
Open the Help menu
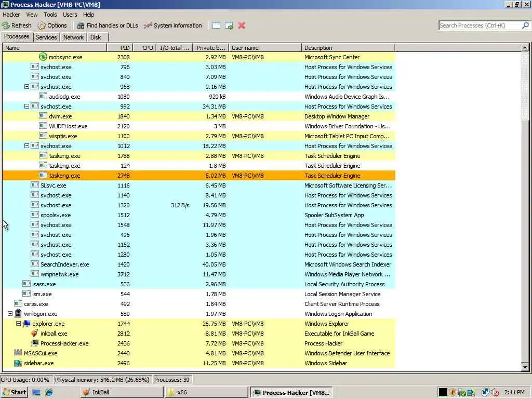(x=88, y=15)
